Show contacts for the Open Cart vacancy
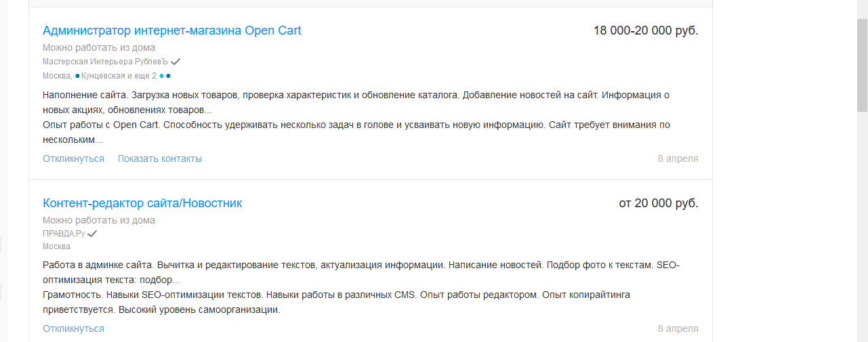868x342 pixels. (x=160, y=158)
